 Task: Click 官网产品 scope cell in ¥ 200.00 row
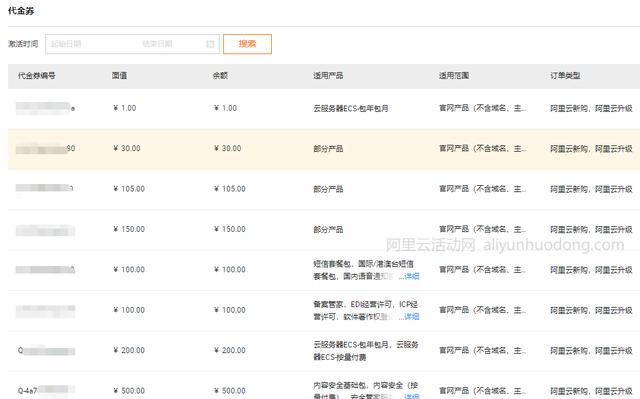click(482, 350)
